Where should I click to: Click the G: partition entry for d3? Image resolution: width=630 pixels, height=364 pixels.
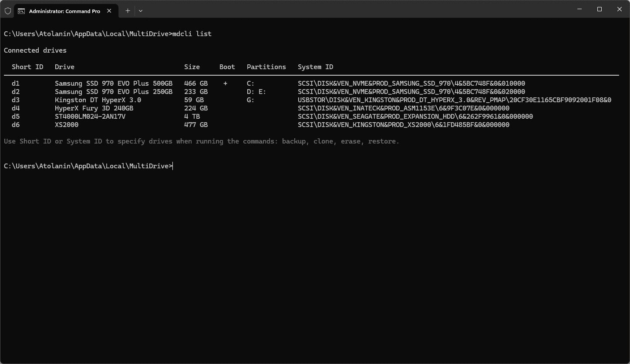pos(251,100)
